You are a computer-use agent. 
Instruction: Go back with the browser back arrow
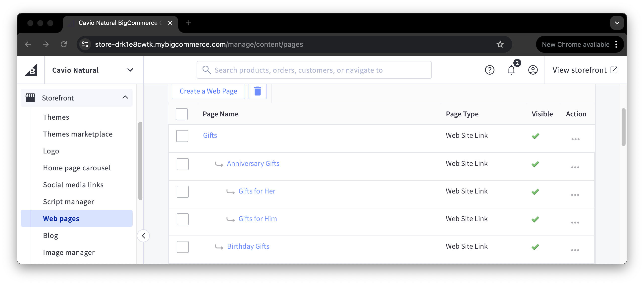coord(28,44)
